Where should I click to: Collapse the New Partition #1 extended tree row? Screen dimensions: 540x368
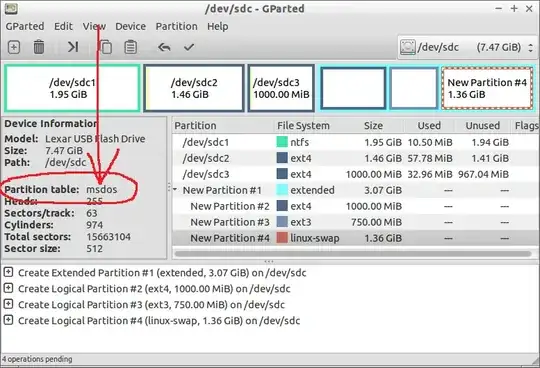pyautogui.click(x=175, y=190)
